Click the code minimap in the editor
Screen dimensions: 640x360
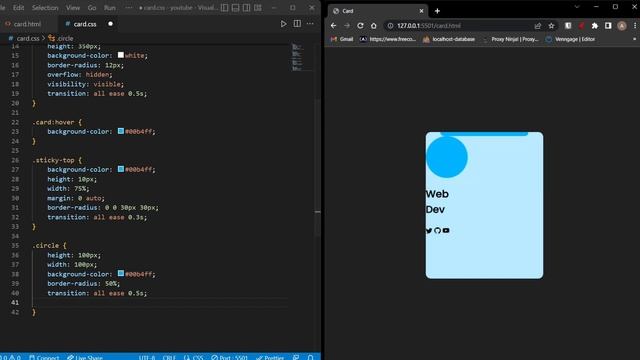(x=297, y=57)
